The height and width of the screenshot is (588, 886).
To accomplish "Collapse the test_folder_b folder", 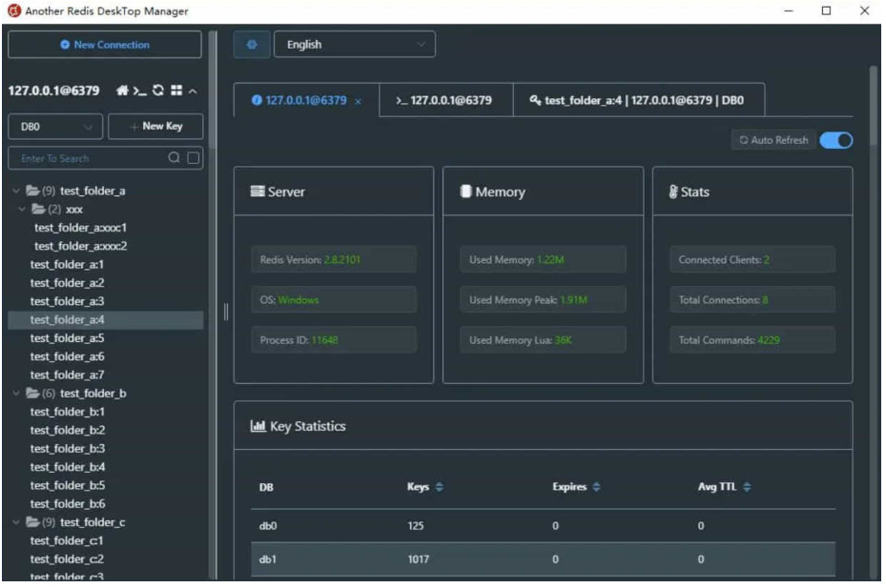I will [16, 394].
